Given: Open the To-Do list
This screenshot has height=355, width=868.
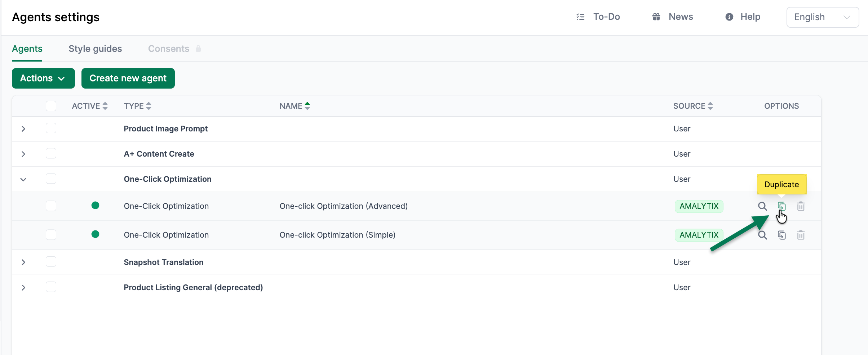Looking at the screenshot, I should (598, 17).
